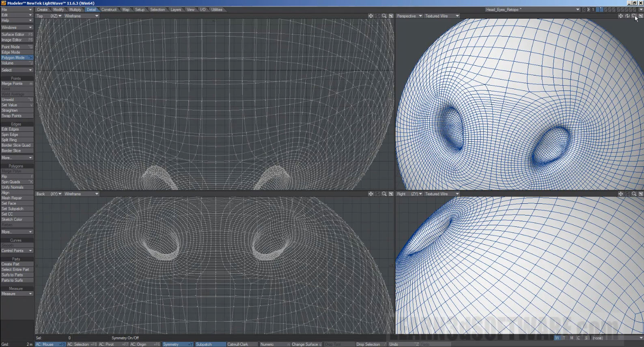Maximize the Top viewport with its corner icon
The image size is (644, 347).
(x=391, y=16)
